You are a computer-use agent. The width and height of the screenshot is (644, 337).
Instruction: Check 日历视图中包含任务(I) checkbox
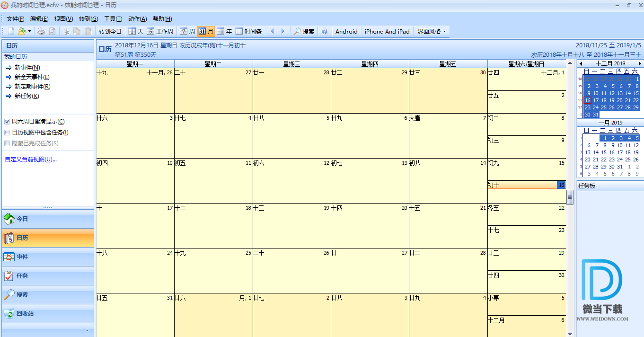pos(7,133)
